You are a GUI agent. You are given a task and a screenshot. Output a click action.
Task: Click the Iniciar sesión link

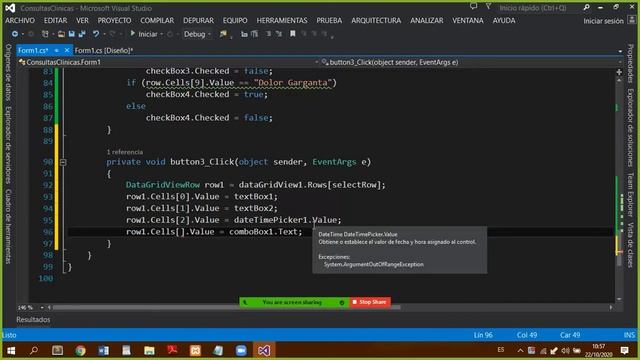point(603,21)
